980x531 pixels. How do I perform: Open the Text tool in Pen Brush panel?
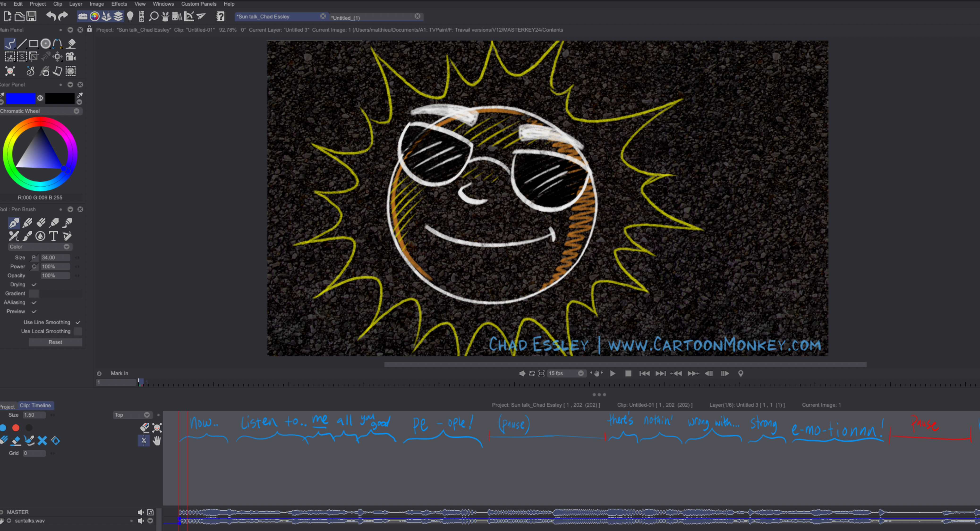click(54, 236)
